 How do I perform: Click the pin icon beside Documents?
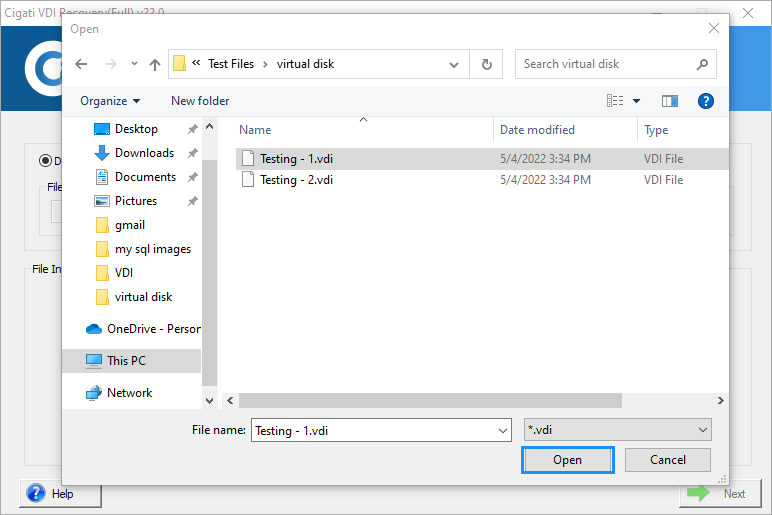[193, 177]
